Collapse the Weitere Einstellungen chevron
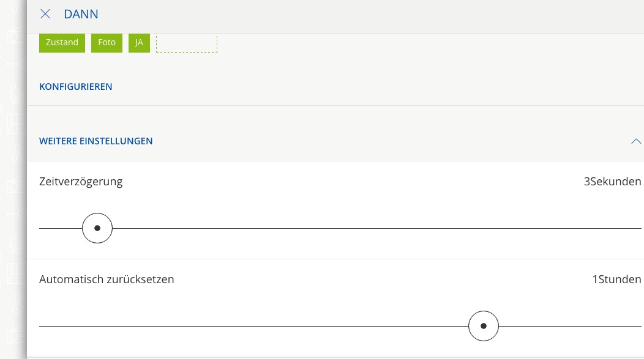 (636, 141)
